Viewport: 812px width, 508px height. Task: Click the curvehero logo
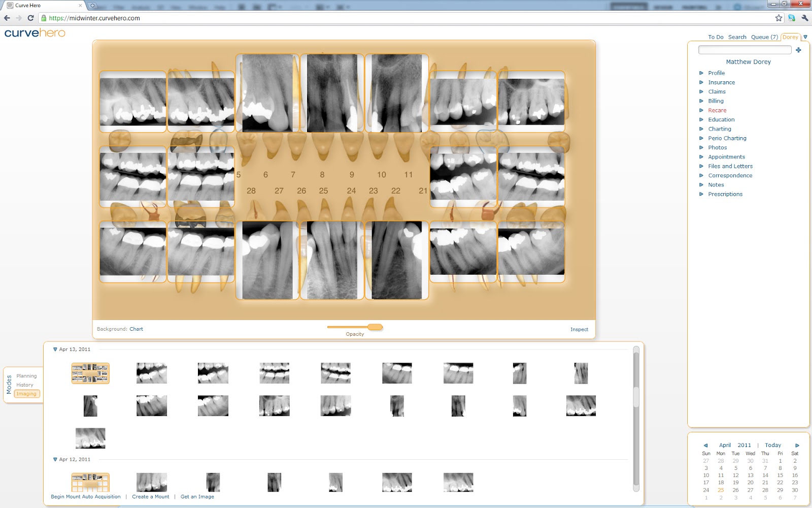click(x=36, y=33)
